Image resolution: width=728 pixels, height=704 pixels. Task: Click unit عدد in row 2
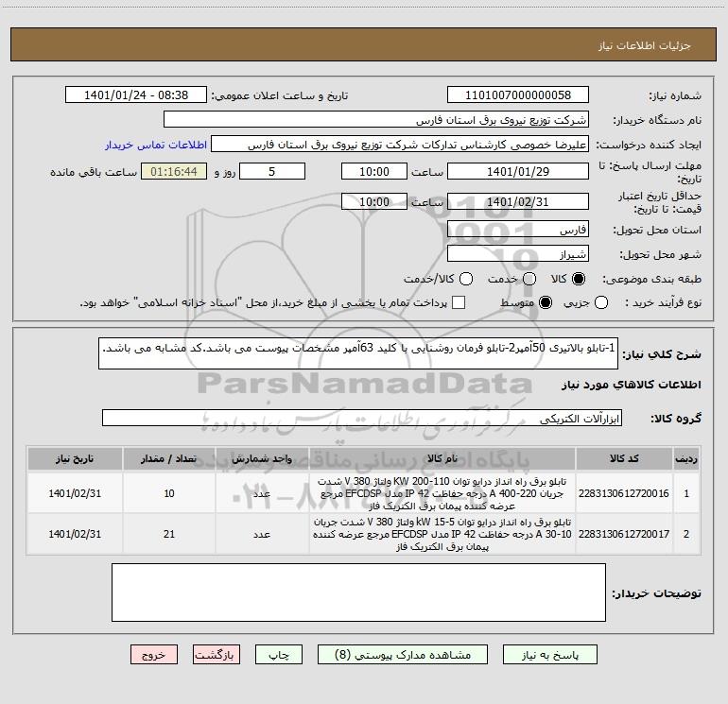pyautogui.click(x=262, y=534)
